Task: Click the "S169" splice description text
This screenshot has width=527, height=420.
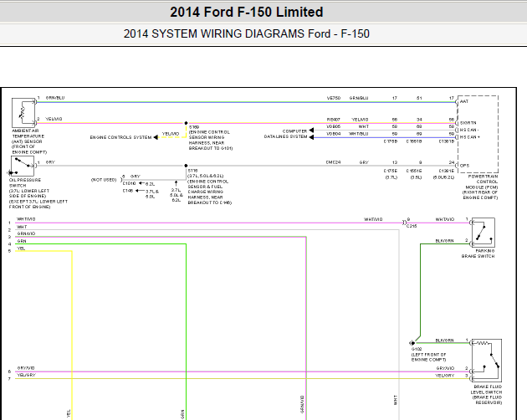Action: click(211, 138)
